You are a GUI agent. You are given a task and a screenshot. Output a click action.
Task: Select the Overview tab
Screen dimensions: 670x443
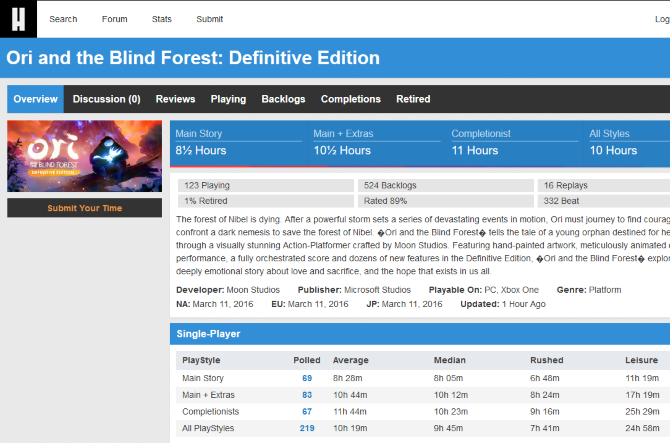[x=35, y=99]
